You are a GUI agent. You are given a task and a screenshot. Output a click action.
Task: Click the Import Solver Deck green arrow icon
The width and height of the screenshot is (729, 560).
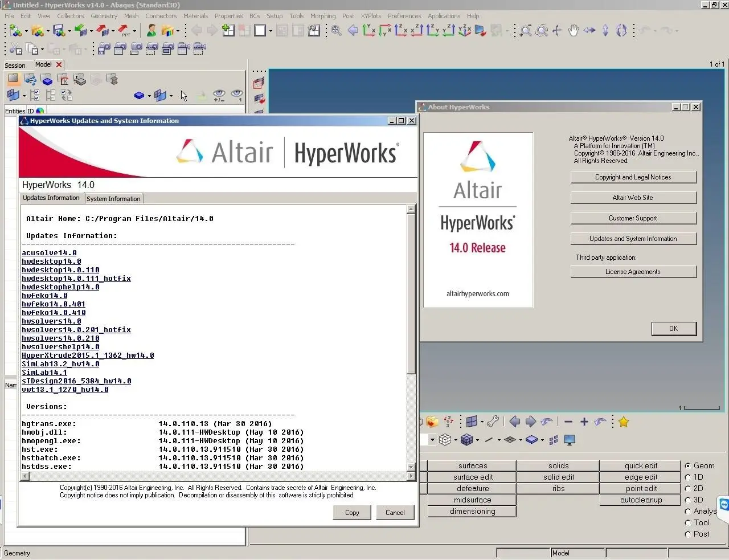(x=80, y=30)
